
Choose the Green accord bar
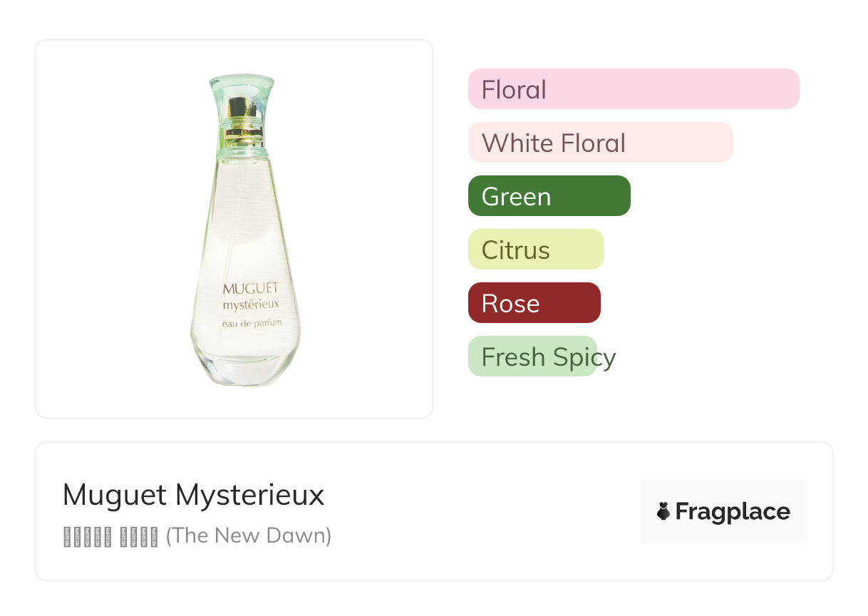549,196
